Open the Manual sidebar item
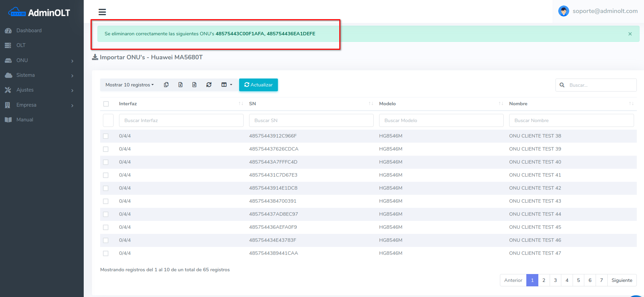The height and width of the screenshot is (297, 644). [25, 120]
